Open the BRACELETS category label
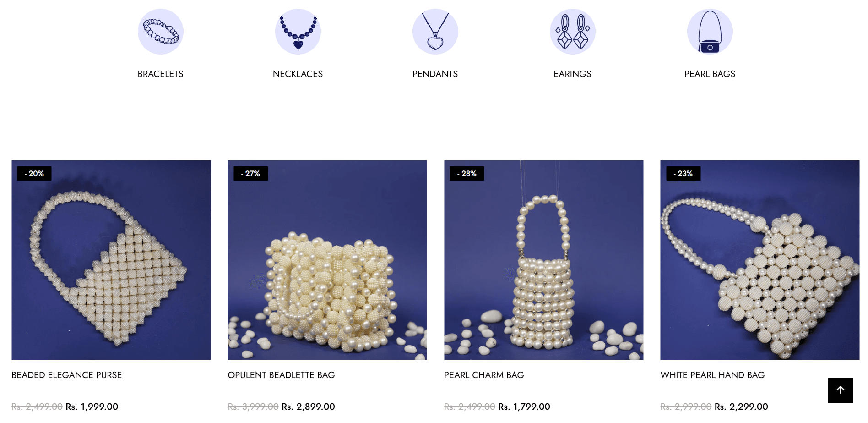 (x=160, y=74)
